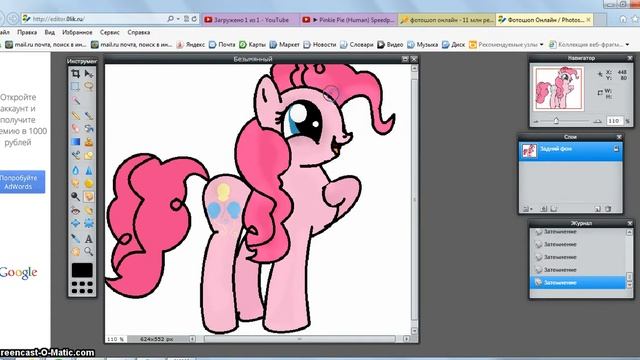The width and height of the screenshot is (640, 360).
Task: Open the black main color swatch
Action: coord(82,270)
